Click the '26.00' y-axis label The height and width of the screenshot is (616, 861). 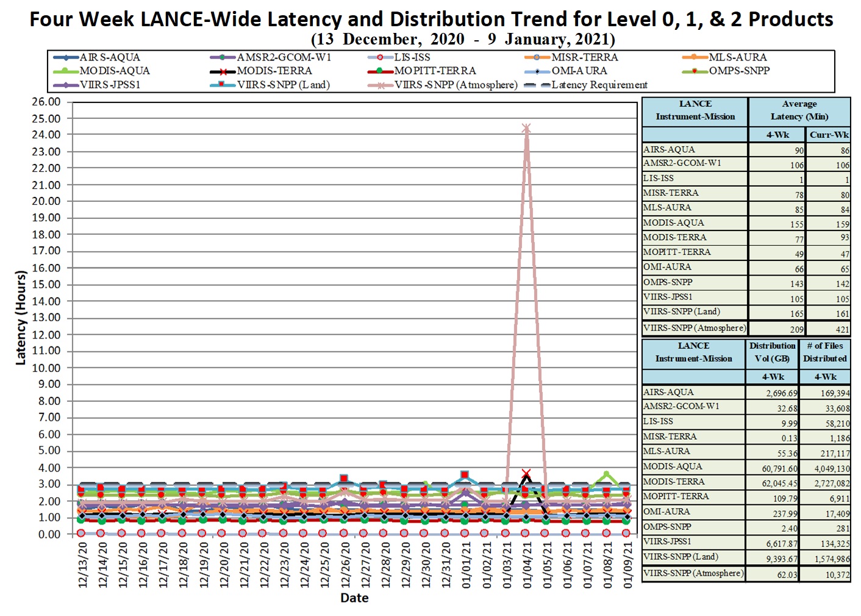(x=46, y=101)
